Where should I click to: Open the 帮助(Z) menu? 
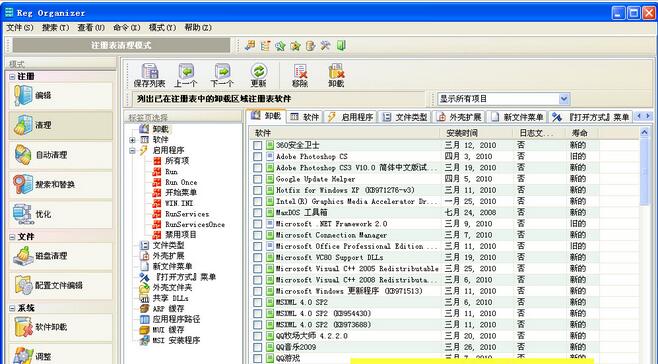point(198,28)
